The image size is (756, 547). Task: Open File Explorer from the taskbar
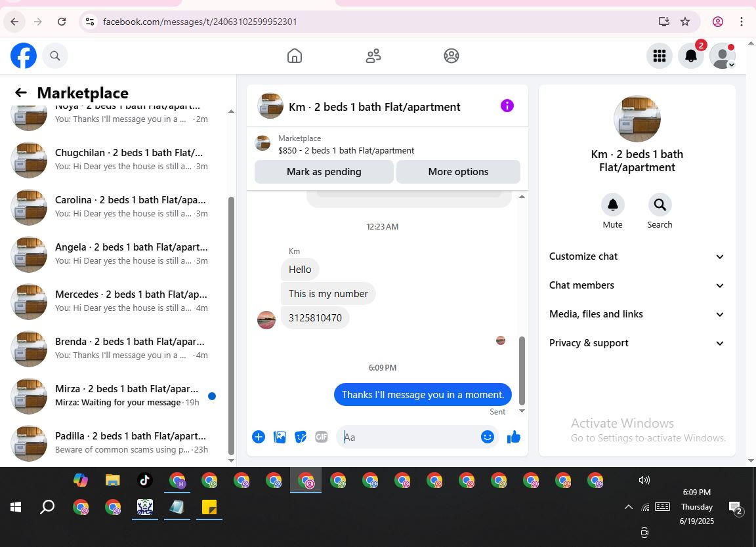tap(112, 480)
